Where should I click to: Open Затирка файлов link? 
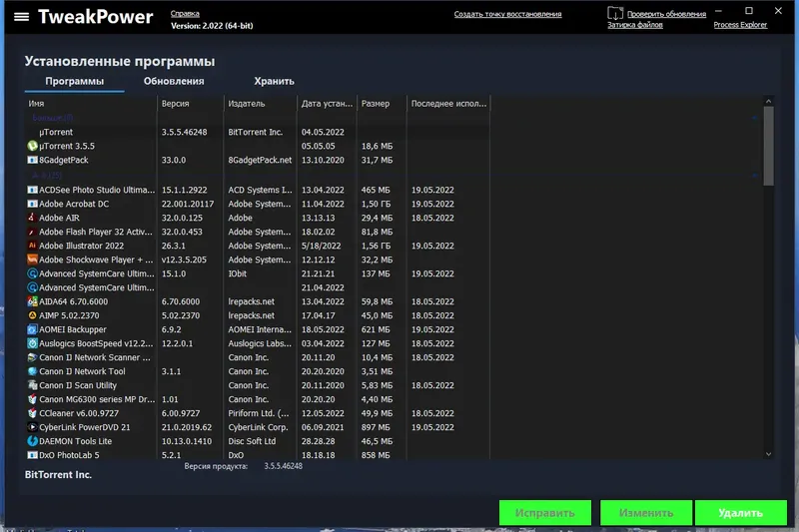click(x=635, y=25)
